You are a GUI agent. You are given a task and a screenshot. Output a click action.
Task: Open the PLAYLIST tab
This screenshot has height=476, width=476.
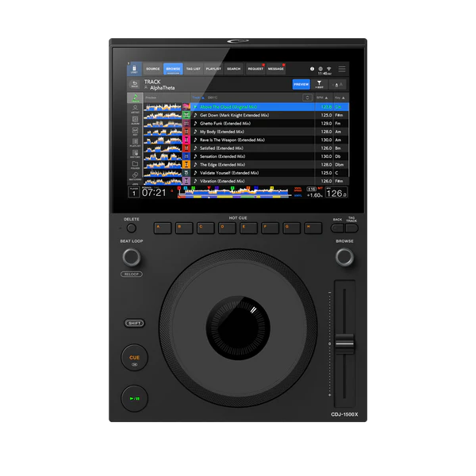pos(213,69)
